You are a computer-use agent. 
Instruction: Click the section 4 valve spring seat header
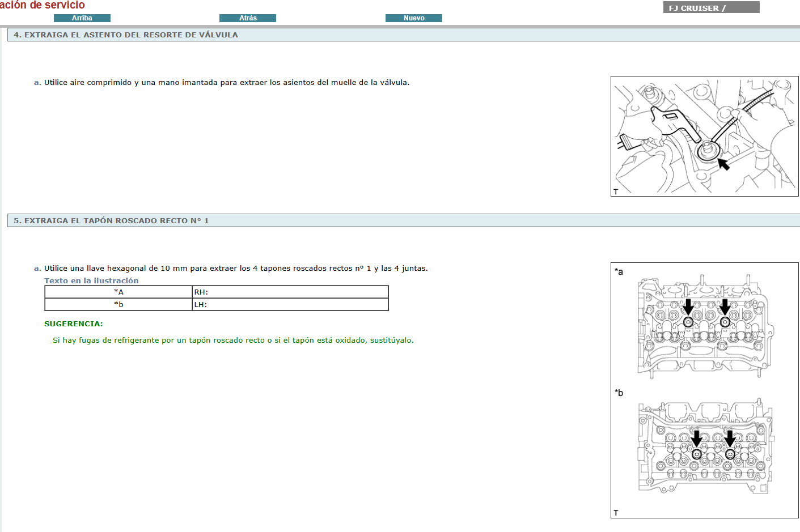126,35
